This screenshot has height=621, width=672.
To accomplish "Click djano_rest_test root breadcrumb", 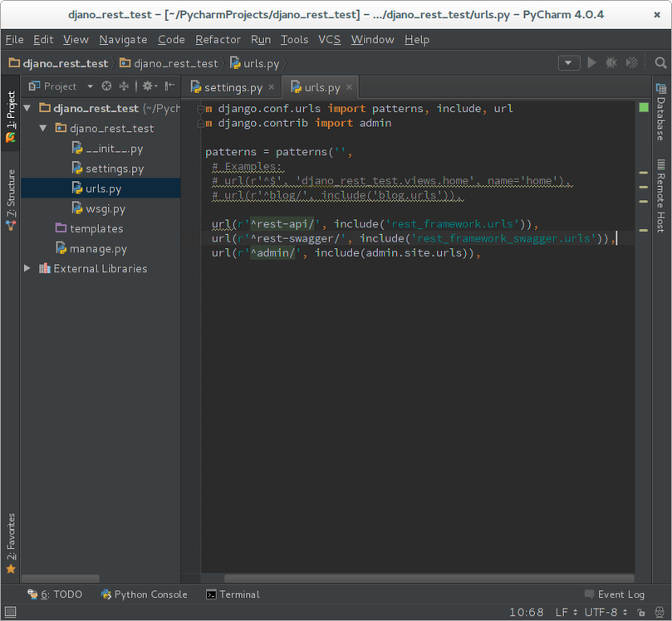I will [x=59, y=63].
